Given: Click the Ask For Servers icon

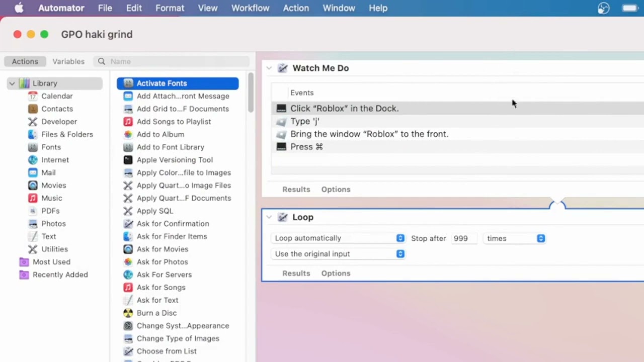Looking at the screenshot, I should 128,275.
